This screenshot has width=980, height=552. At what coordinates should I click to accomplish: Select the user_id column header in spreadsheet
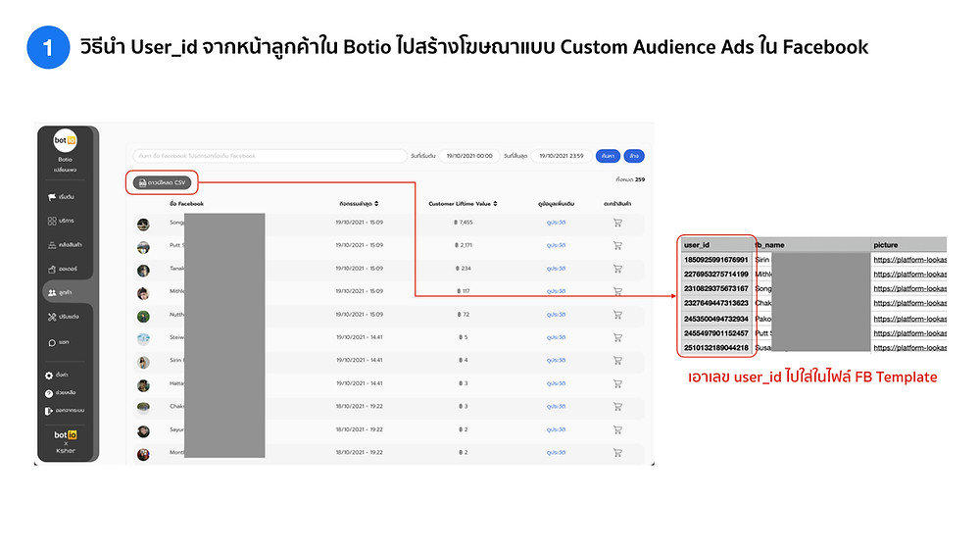click(x=717, y=244)
